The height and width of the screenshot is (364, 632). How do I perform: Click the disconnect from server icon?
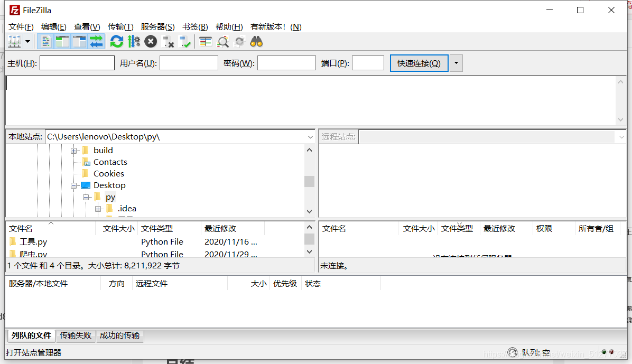(x=168, y=42)
